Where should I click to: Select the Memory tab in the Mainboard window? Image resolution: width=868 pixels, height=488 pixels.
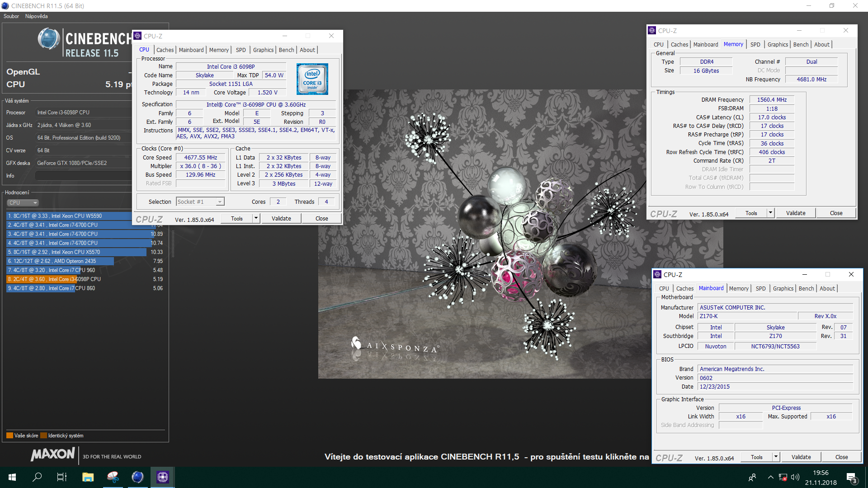pos(739,289)
